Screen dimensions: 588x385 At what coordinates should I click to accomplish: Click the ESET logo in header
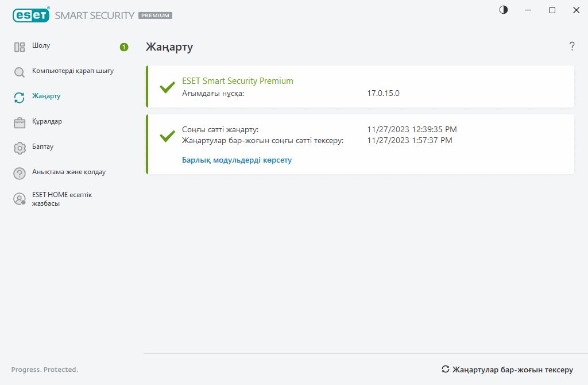click(31, 16)
